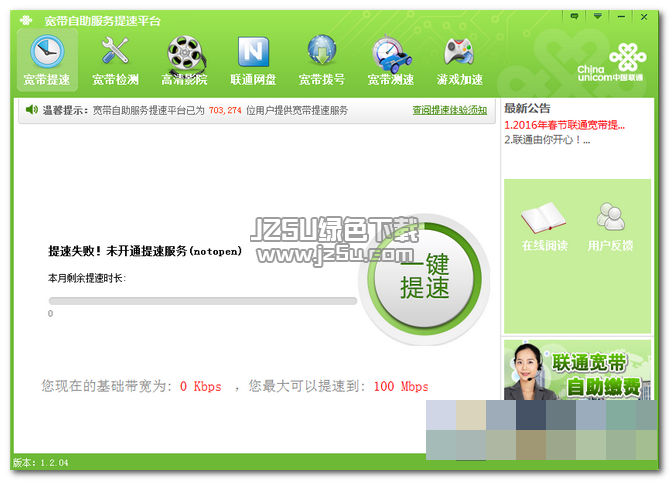
Task: Click the version text 版本: 1.2.04
Action: click(41, 463)
